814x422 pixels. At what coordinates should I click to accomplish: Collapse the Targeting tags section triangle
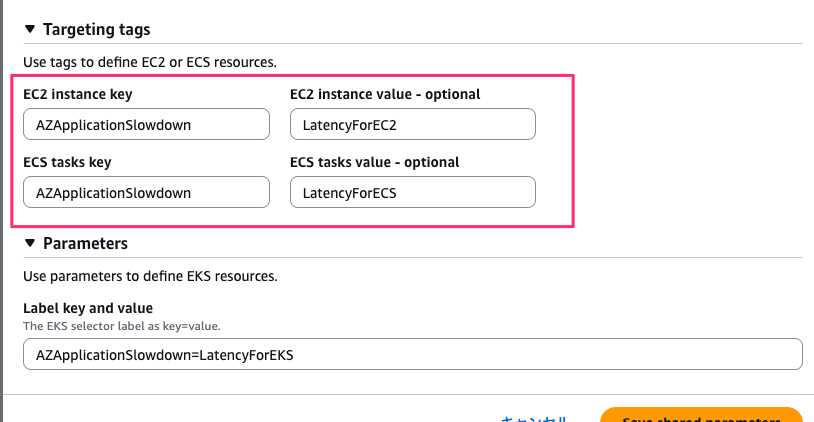30,30
